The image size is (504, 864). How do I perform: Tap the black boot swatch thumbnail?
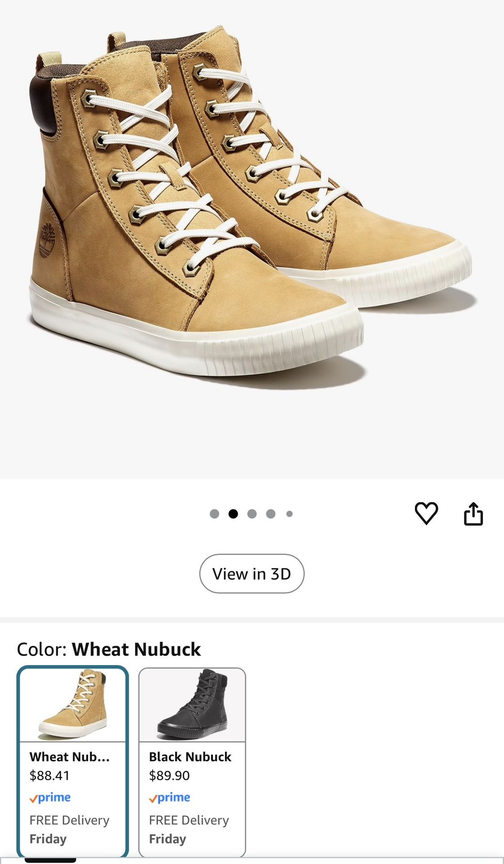(192, 705)
